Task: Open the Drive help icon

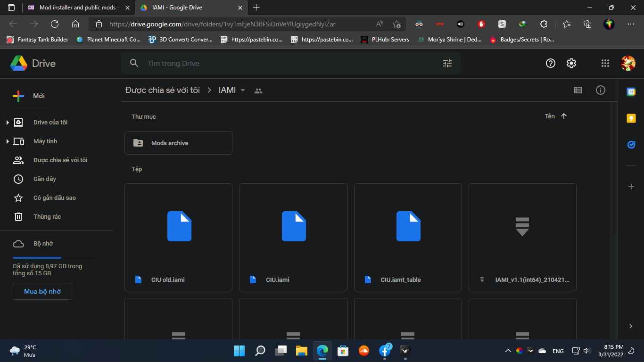Action: click(x=551, y=63)
